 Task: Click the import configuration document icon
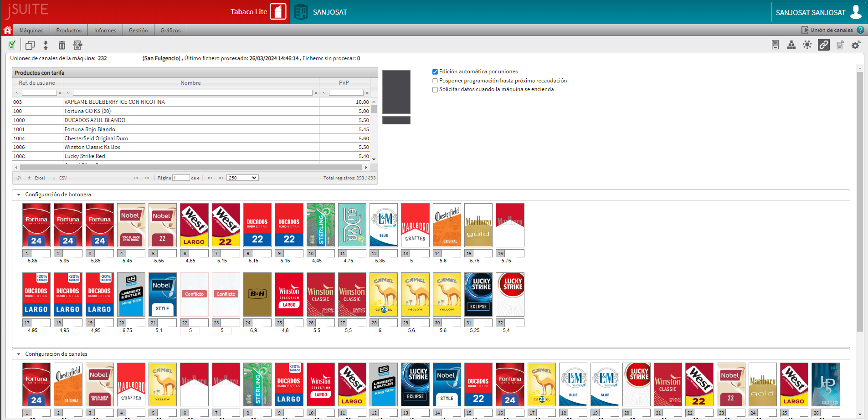77,45
